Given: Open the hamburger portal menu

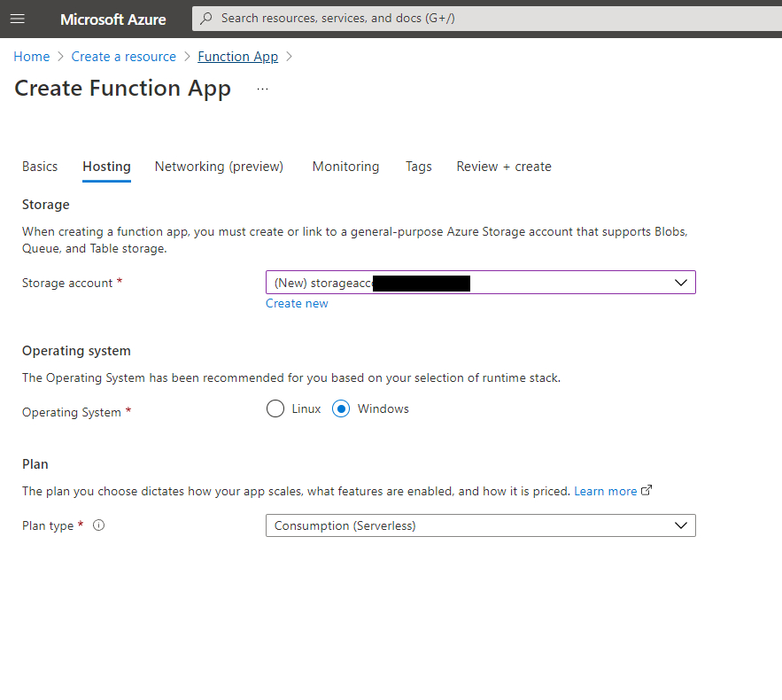Looking at the screenshot, I should tap(18, 19).
